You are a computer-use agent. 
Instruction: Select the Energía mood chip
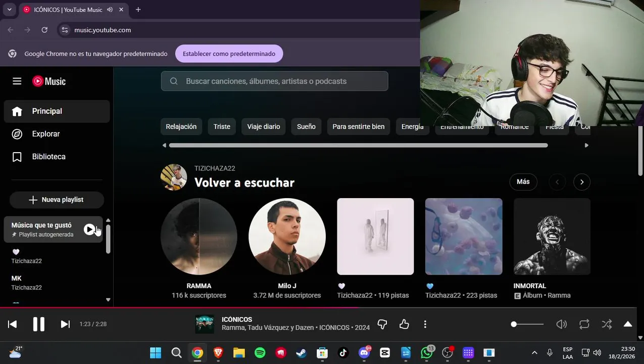coord(412,126)
